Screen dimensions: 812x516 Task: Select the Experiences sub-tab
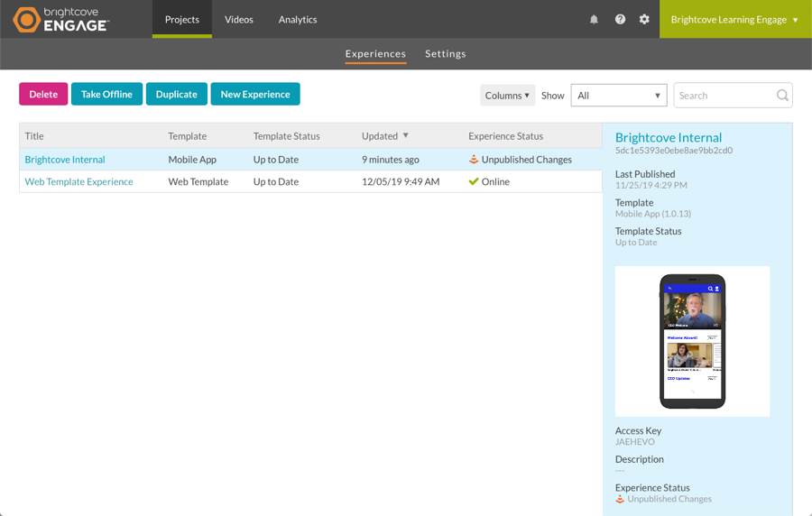375,54
